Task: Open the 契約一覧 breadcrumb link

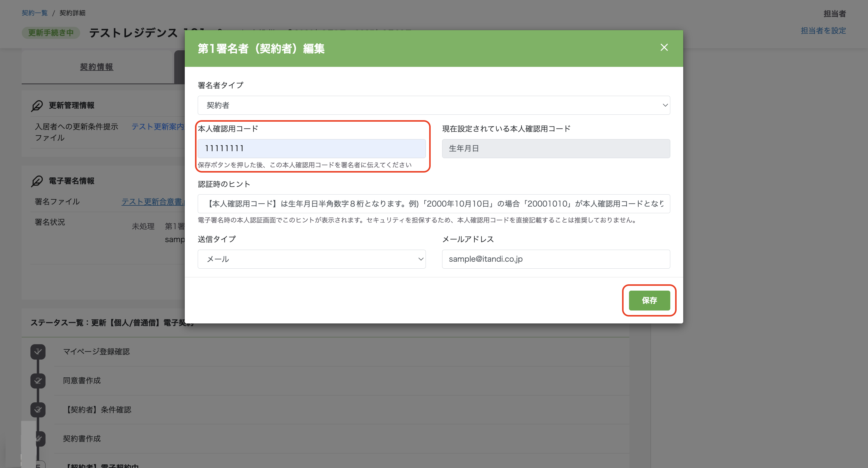Action: [x=35, y=13]
